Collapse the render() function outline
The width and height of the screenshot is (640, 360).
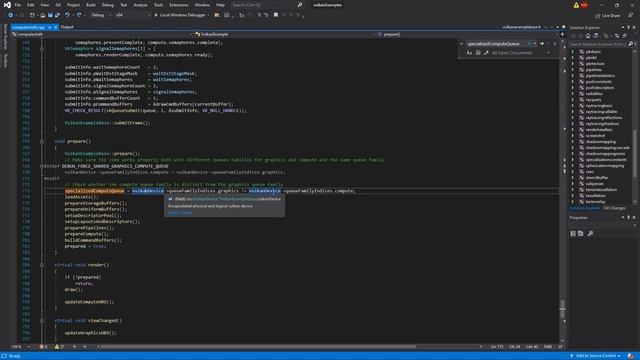(42, 265)
